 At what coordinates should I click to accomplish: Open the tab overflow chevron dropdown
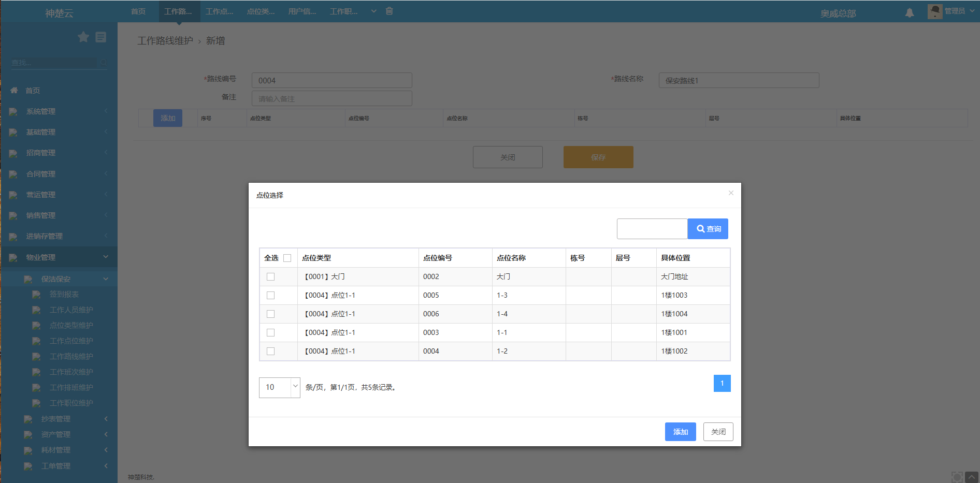coord(374,11)
